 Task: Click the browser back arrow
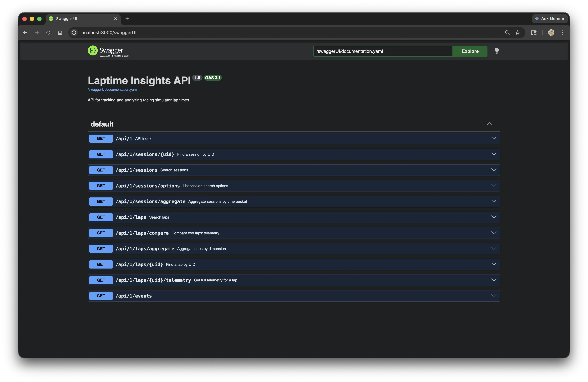point(25,33)
